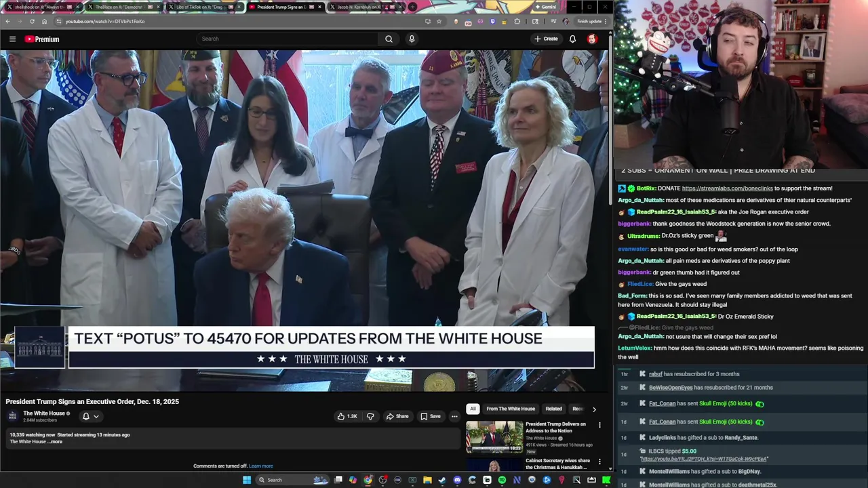The width and height of the screenshot is (868, 488).
Task: Click the YouTube search magnifier button
Action: tap(389, 39)
